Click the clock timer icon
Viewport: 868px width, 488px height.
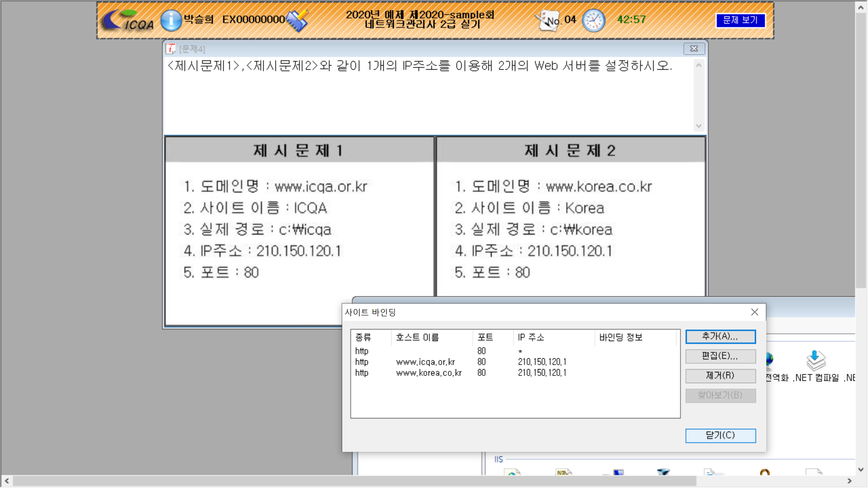[593, 20]
